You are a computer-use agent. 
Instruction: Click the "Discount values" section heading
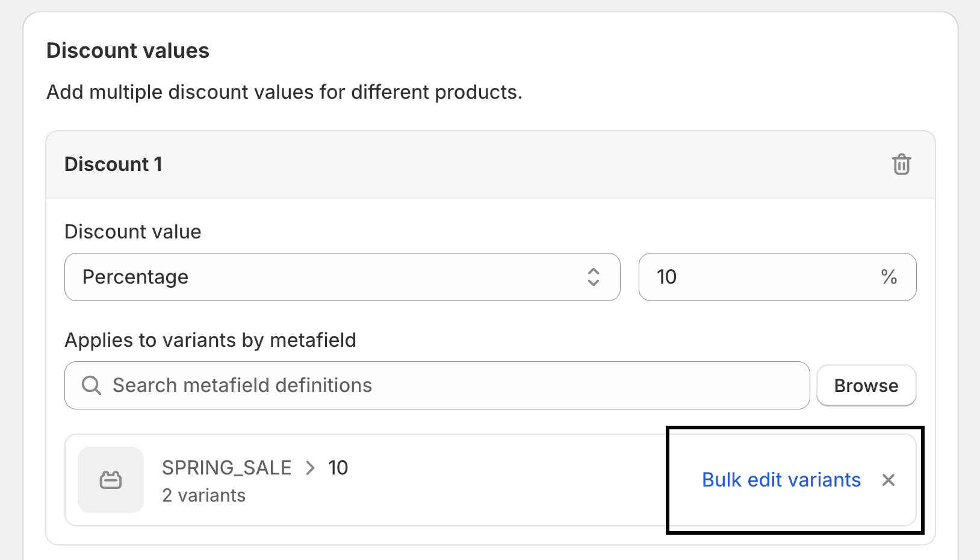pos(128,51)
